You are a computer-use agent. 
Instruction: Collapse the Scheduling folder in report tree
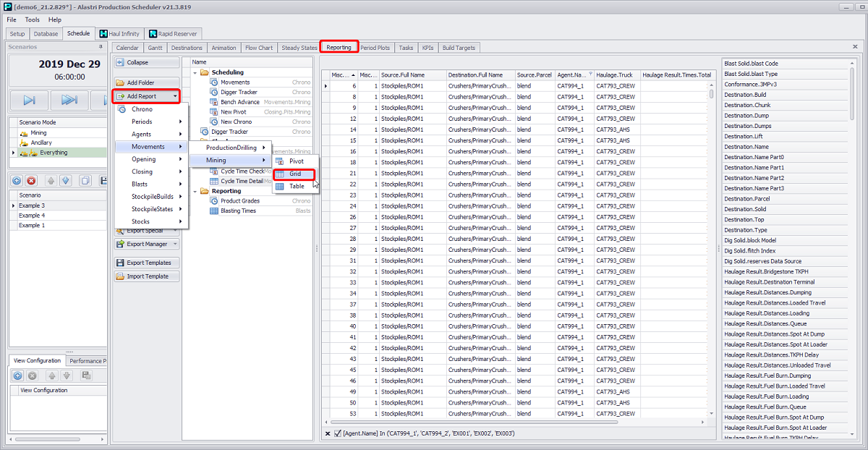(x=195, y=72)
